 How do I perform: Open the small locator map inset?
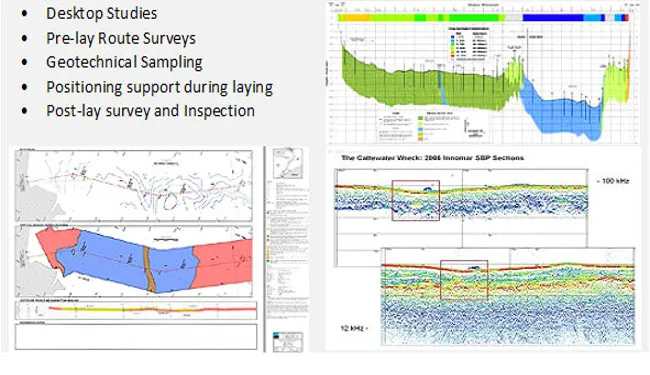288,163
